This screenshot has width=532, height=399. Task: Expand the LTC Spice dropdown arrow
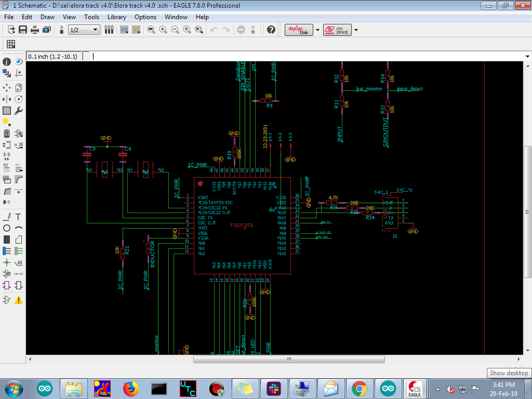[x=356, y=30]
